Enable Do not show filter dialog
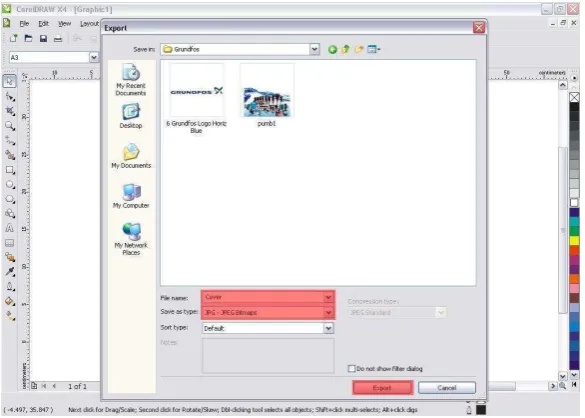Screen dimensions: 585x418 351,369
